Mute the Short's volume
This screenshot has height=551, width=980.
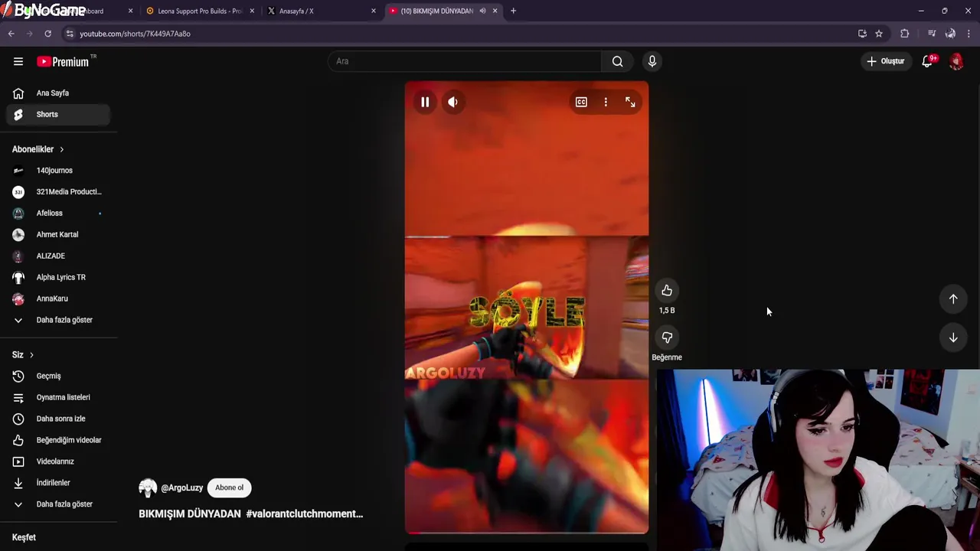pyautogui.click(x=452, y=102)
